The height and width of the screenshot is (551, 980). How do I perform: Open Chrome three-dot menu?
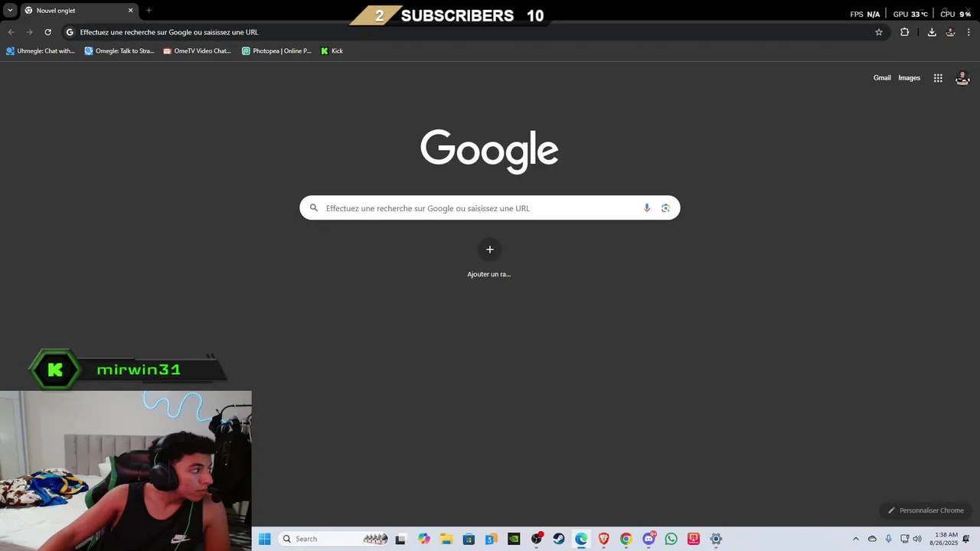969,32
